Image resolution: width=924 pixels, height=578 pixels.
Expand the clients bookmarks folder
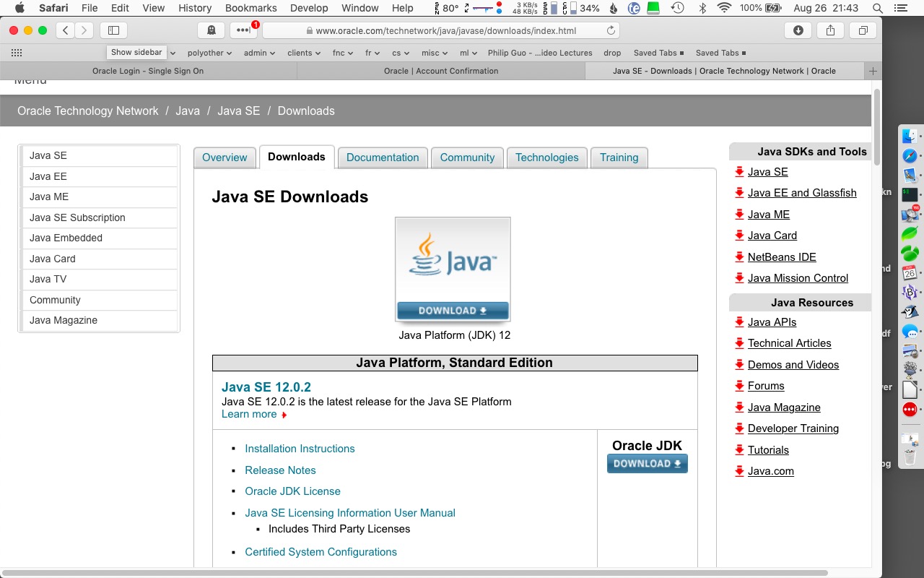304,53
